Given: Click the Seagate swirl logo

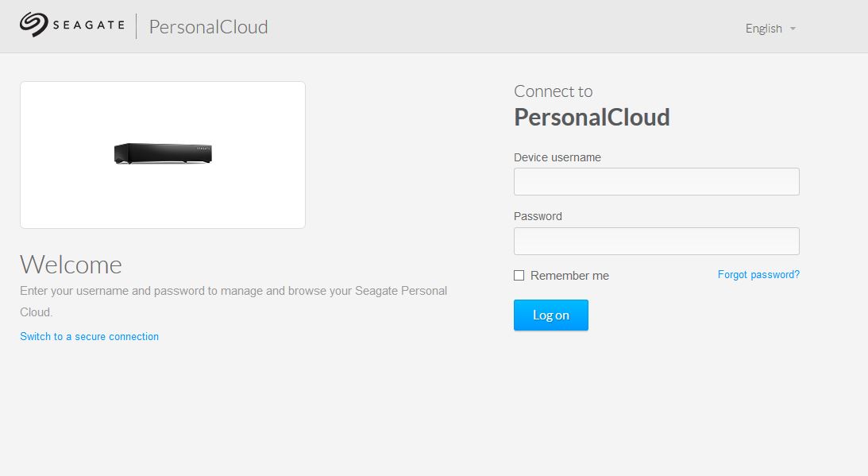Looking at the screenshot, I should coord(34,24).
